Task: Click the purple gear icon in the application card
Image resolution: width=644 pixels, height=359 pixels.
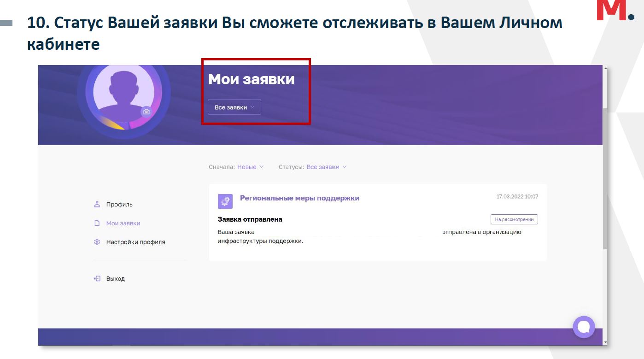Action: coord(225,201)
